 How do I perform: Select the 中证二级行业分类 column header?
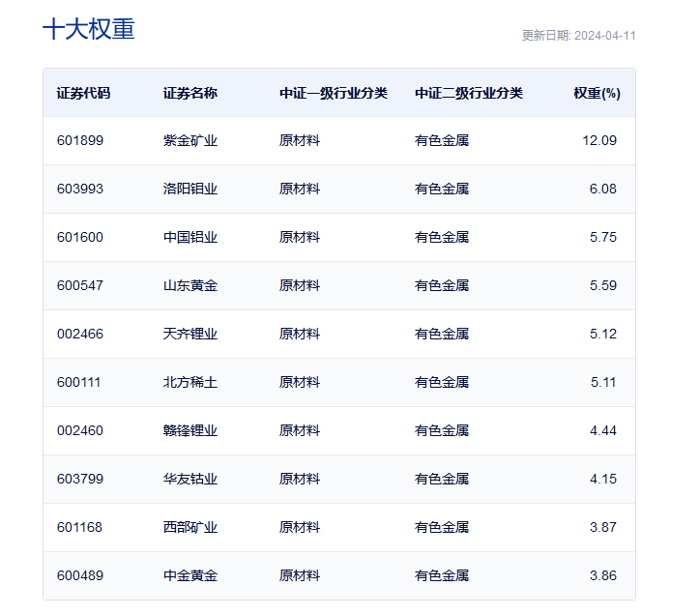click(x=469, y=93)
